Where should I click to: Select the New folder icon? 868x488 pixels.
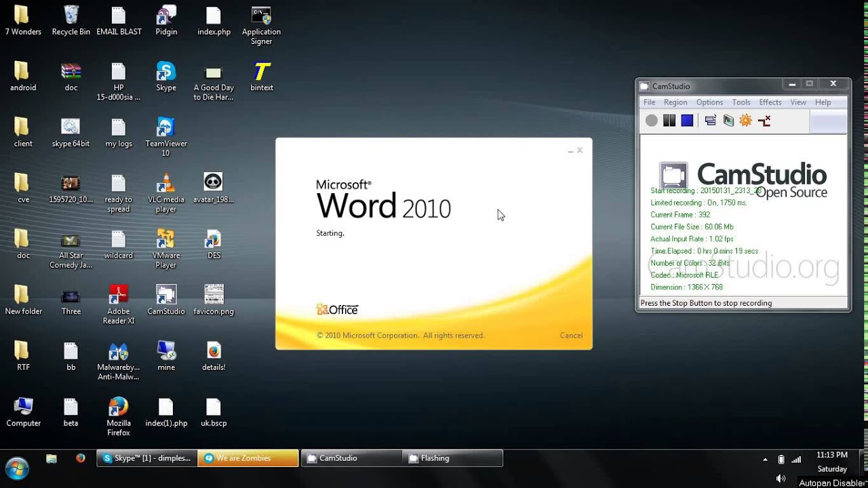point(23,300)
